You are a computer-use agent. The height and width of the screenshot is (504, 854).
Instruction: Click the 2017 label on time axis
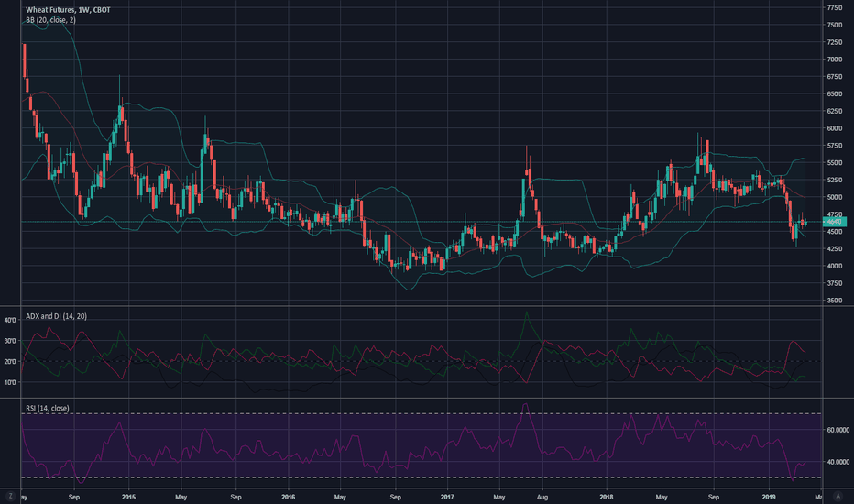click(x=447, y=497)
